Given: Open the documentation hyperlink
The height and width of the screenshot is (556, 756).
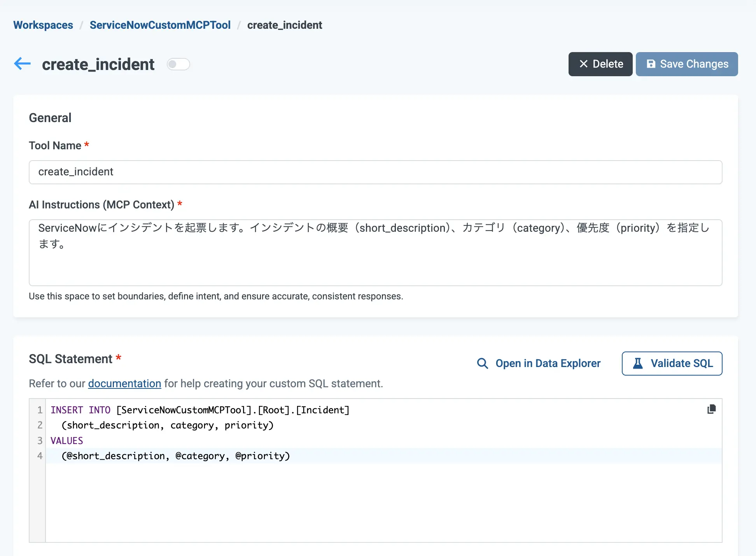Looking at the screenshot, I should (x=124, y=384).
